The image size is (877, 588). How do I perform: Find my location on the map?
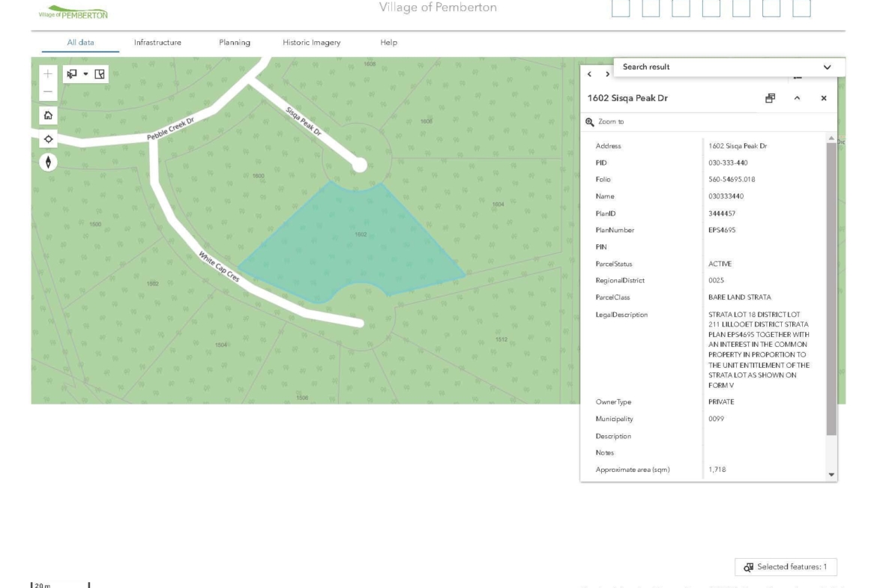(x=48, y=139)
